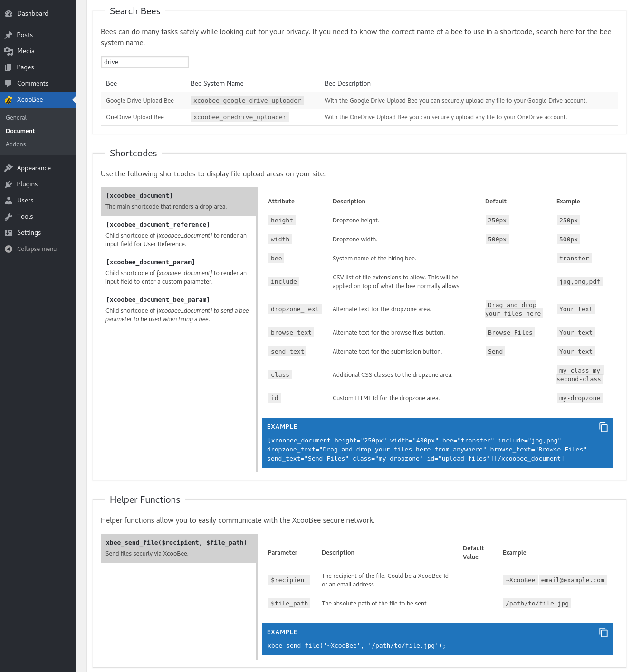Collapse the admin sidebar menu

tap(38, 249)
